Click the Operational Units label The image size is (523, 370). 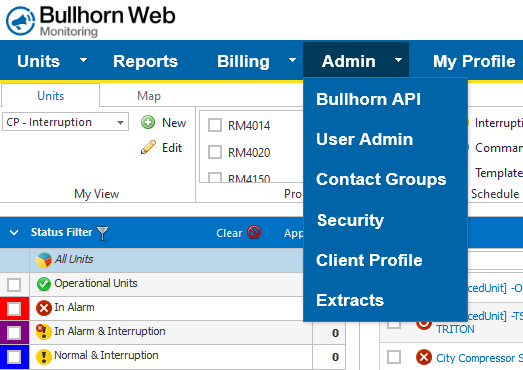(x=96, y=283)
